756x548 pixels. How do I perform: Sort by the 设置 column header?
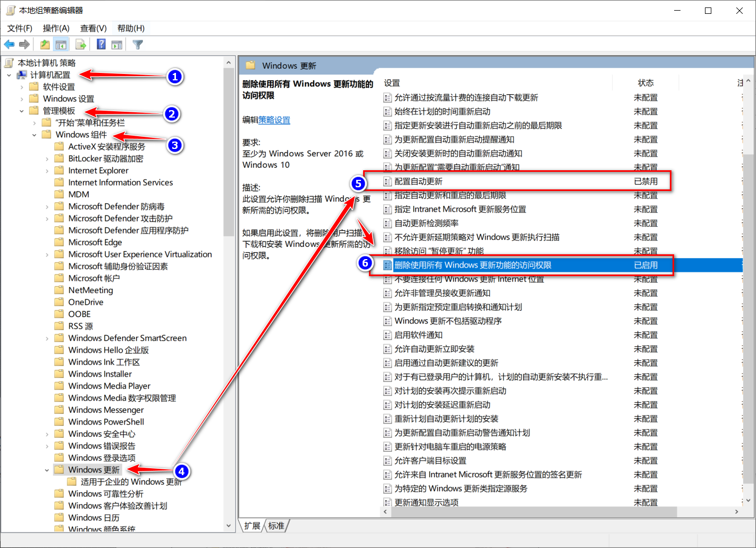pyautogui.click(x=392, y=83)
